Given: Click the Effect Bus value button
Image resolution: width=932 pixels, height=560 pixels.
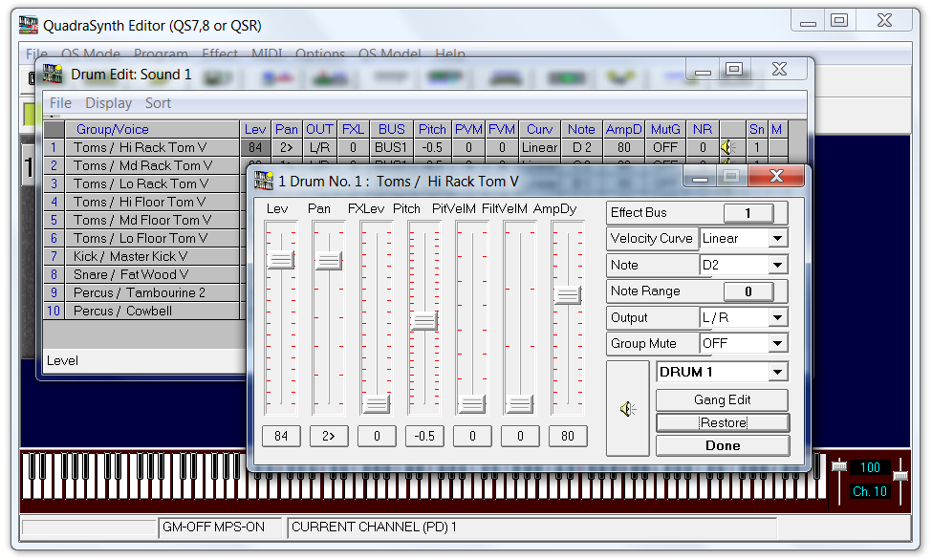Looking at the screenshot, I should [x=748, y=213].
